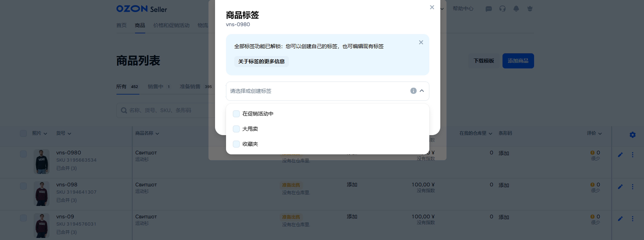Click the table settings gear icon
Image resolution: width=644 pixels, height=240 pixels.
tap(633, 135)
